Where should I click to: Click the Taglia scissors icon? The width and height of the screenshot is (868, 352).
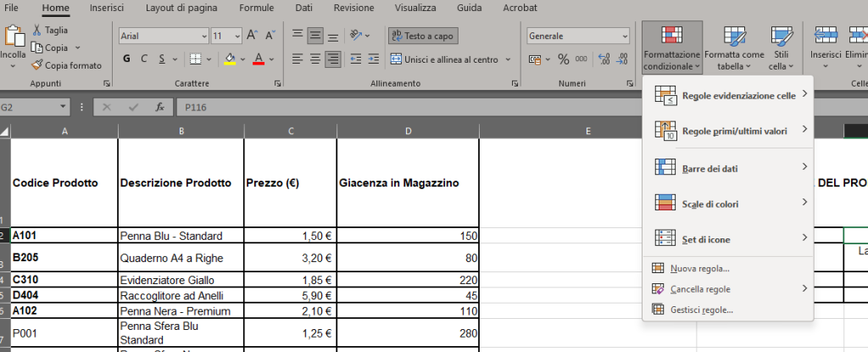tap(37, 30)
